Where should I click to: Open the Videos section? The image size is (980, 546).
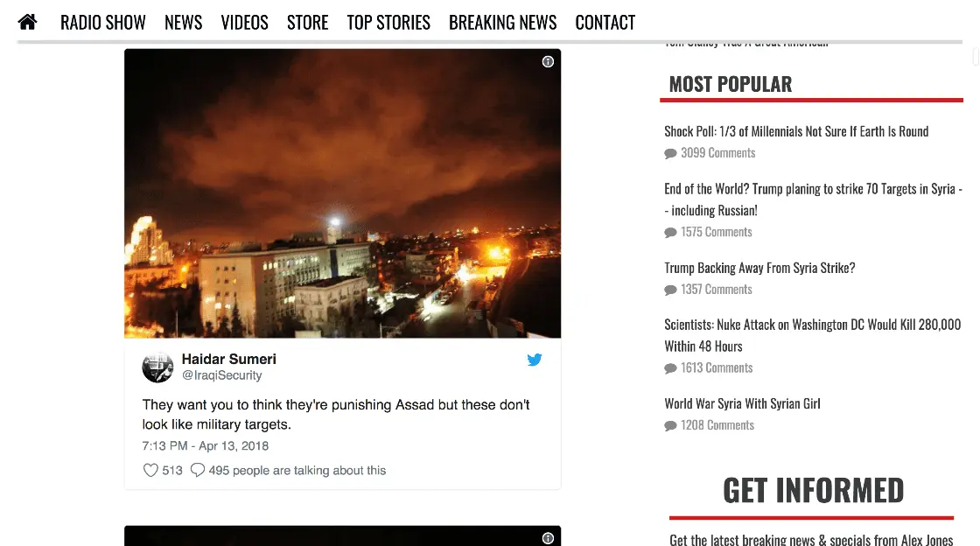pyautogui.click(x=244, y=23)
